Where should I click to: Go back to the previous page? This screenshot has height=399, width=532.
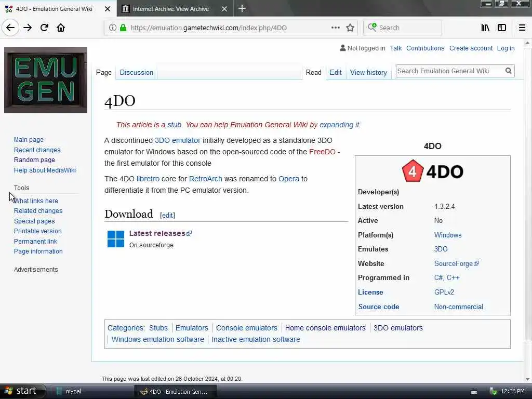pos(10,28)
